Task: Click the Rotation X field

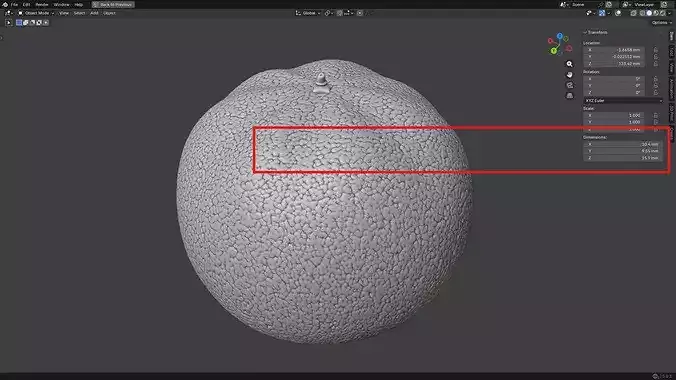Action: [614, 79]
